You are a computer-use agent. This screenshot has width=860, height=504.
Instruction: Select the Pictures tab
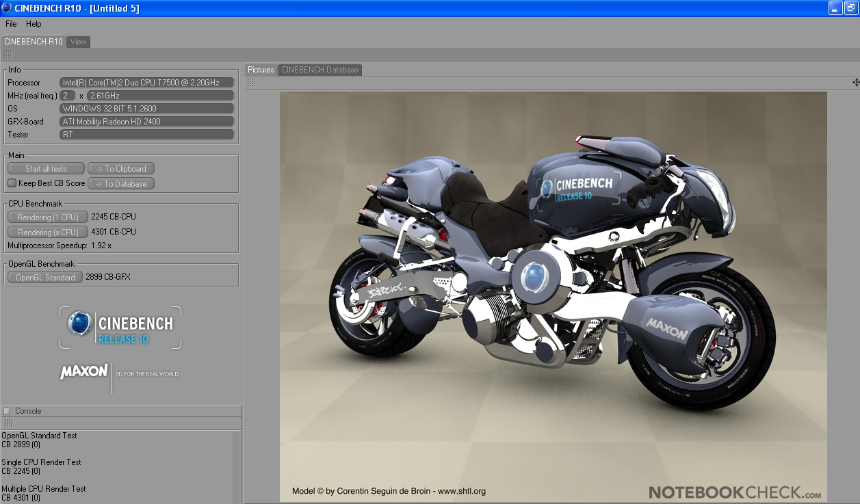261,70
